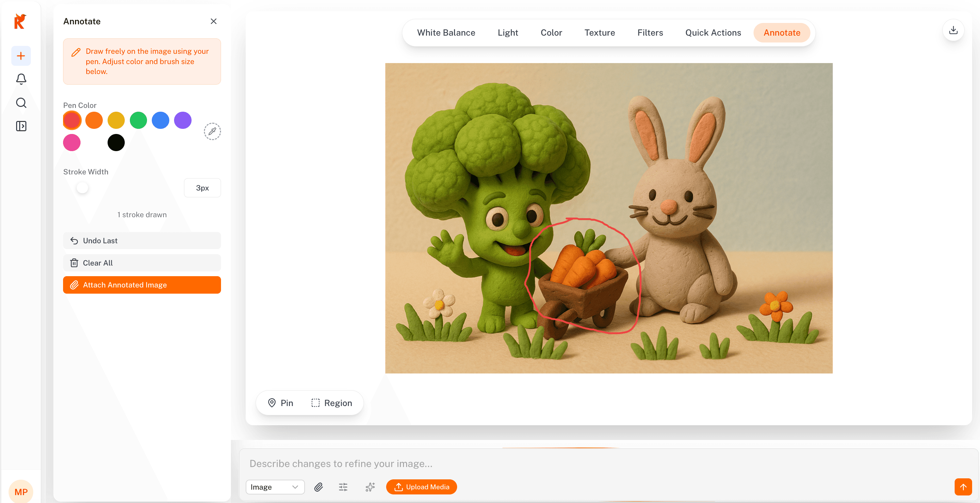Click the describe changes prompt field
The image size is (980, 503).
point(571,464)
